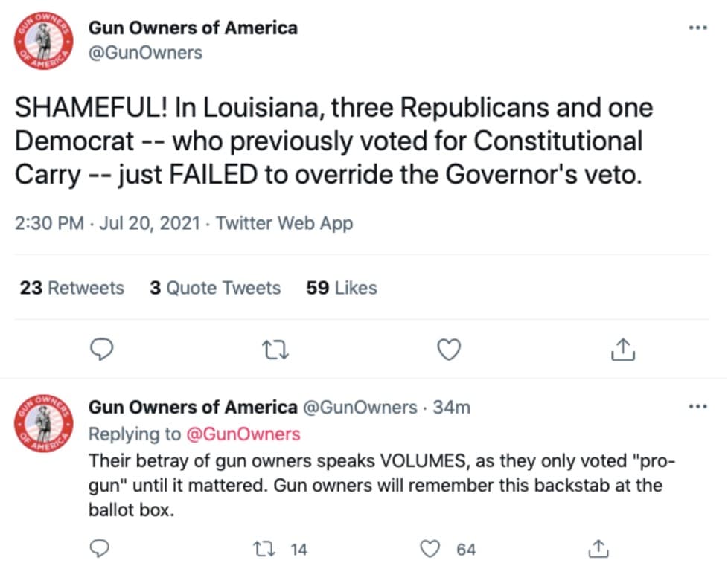Open the main tweet's profile avatar
This screenshot has width=728, height=572.
pos(44,41)
